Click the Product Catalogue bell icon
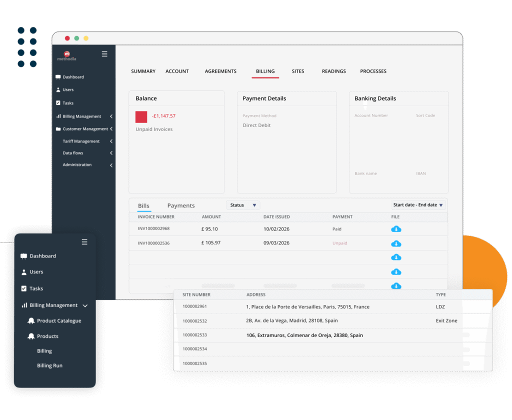The height and width of the screenshot is (420, 512). pyautogui.click(x=31, y=321)
